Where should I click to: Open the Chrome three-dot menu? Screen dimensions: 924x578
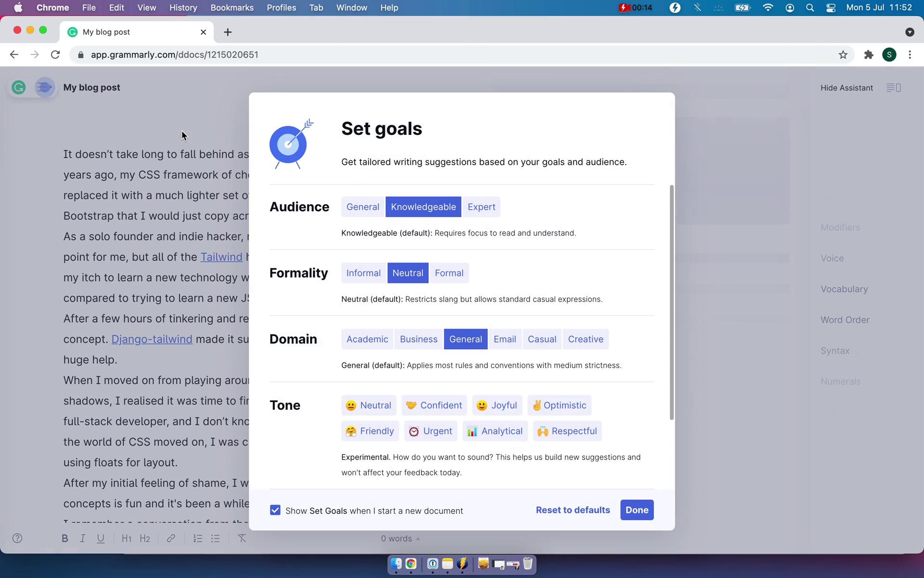click(910, 55)
